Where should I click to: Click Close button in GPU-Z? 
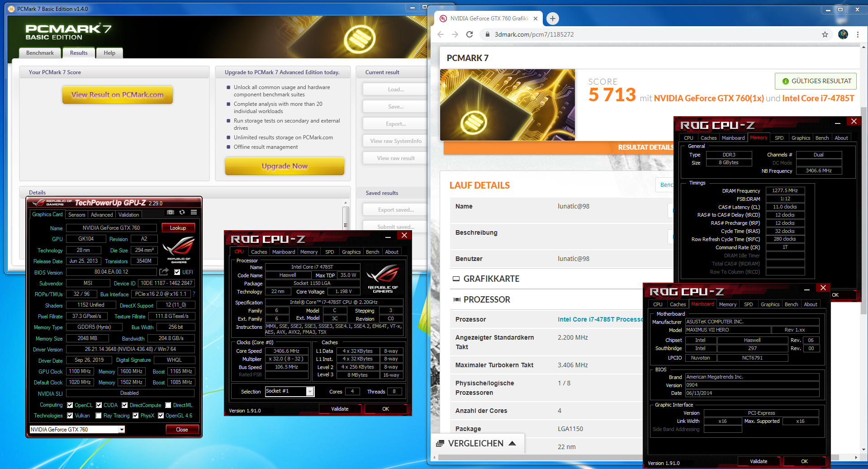[x=182, y=430]
